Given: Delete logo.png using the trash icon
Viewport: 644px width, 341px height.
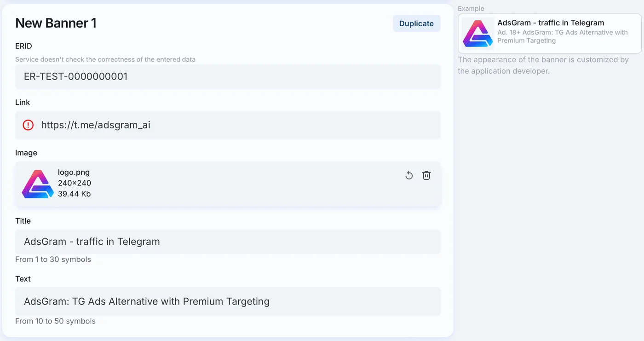Looking at the screenshot, I should click(426, 175).
